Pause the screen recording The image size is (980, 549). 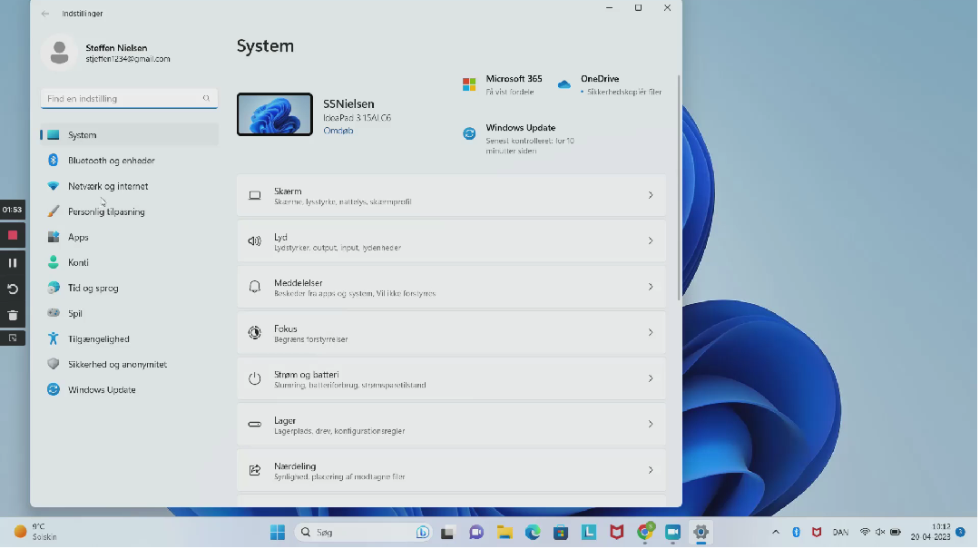tap(13, 263)
